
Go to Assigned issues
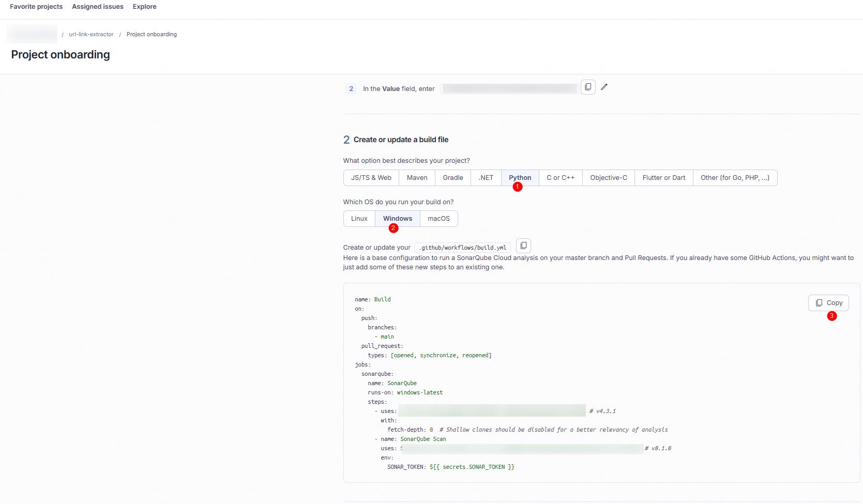coord(98,7)
